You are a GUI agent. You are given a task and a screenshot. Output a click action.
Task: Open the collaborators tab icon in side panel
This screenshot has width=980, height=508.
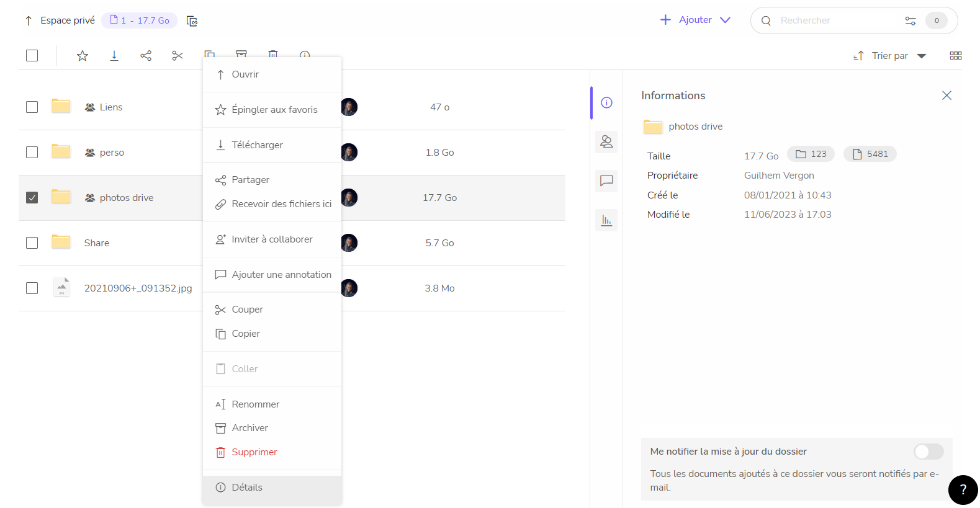(x=606, y=142)
